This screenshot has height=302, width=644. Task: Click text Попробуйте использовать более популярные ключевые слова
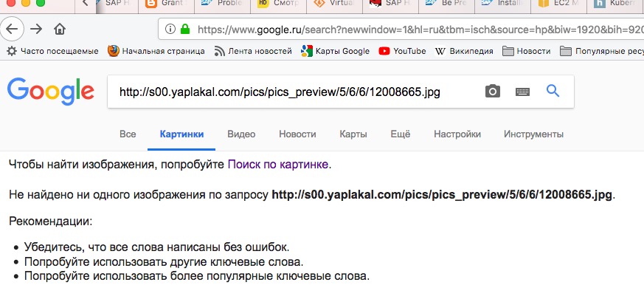[x=197, y=275]
